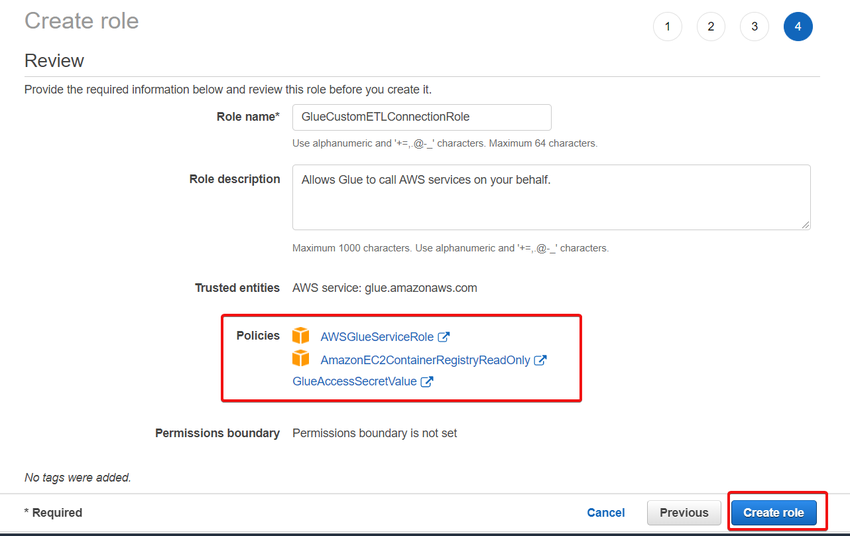This screenshot has width=850, height=536.
Task: Cancel the role creation
Action: [x=606, y=512]
